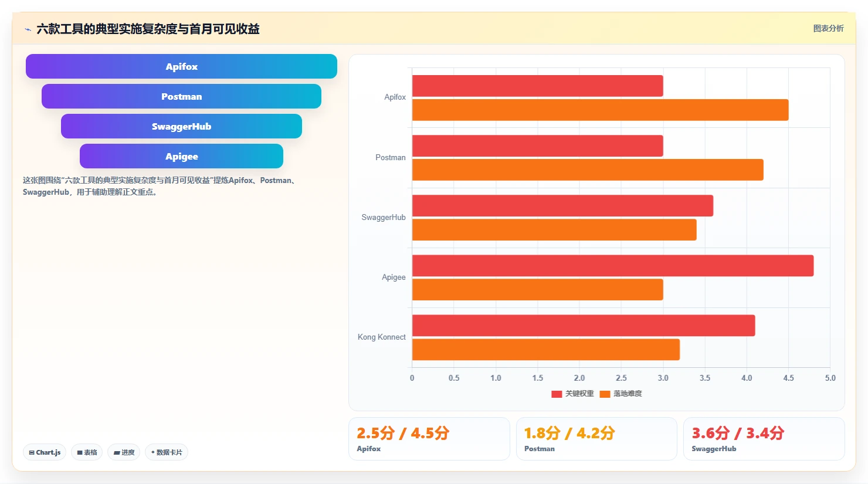
Task: Click the card title 六款工具的典型实施复杂度与首月可见收益
Action: point(148,29)
